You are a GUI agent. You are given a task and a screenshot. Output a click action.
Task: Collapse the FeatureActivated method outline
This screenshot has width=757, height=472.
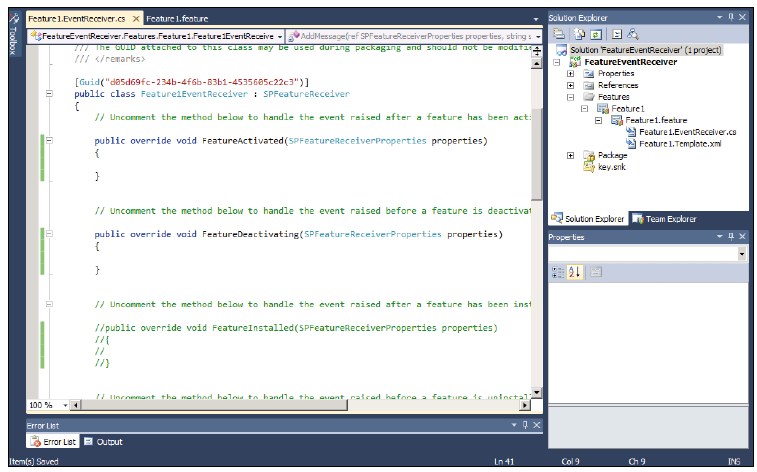coord(49,140)
